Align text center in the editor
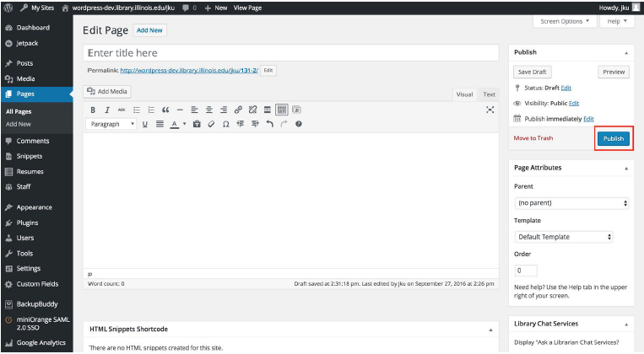Screen dimensions: 644x354 click(208, 110)
